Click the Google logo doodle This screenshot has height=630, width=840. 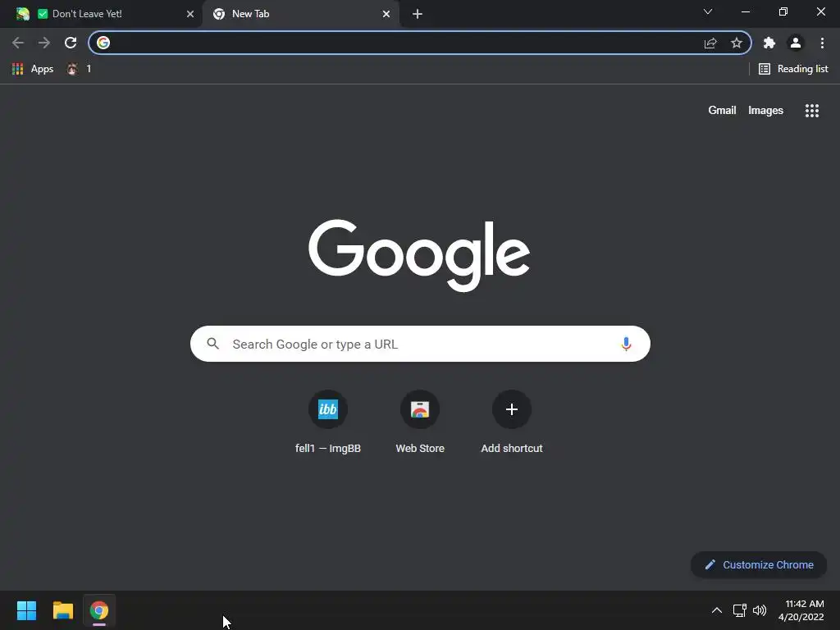419,255
